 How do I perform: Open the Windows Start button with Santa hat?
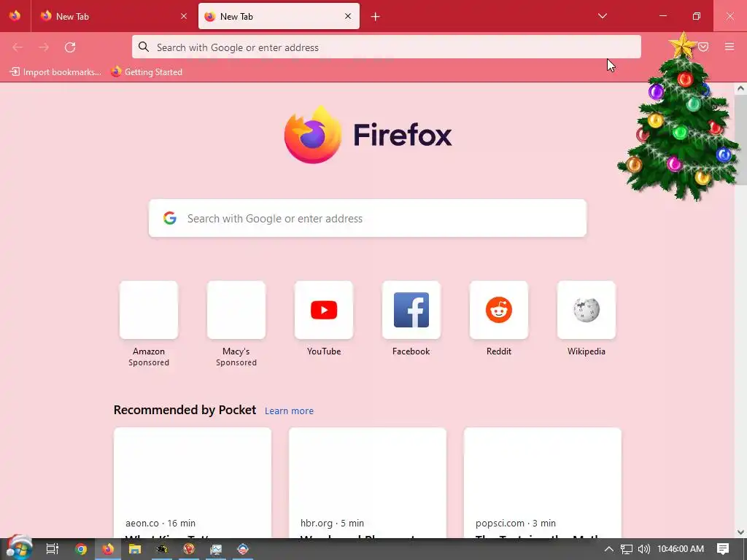(x=18, y=548)
